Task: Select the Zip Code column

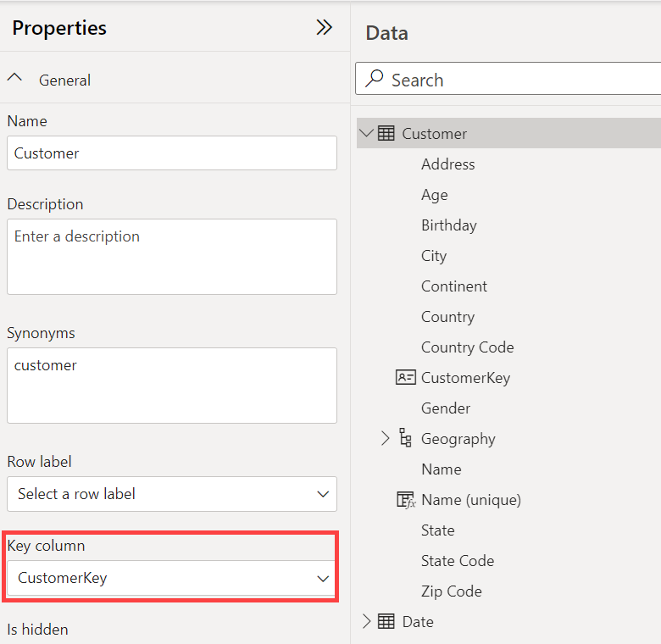Action: point(452,591)
